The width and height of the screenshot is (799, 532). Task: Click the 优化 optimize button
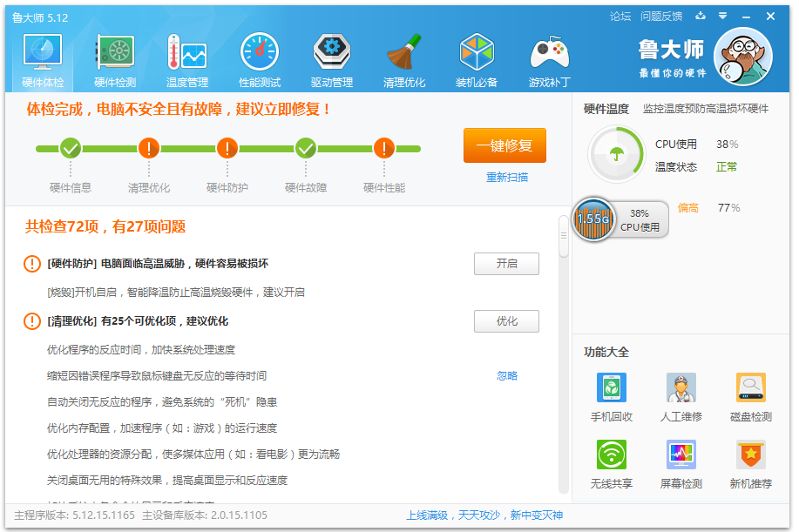(x=506, y=321)
